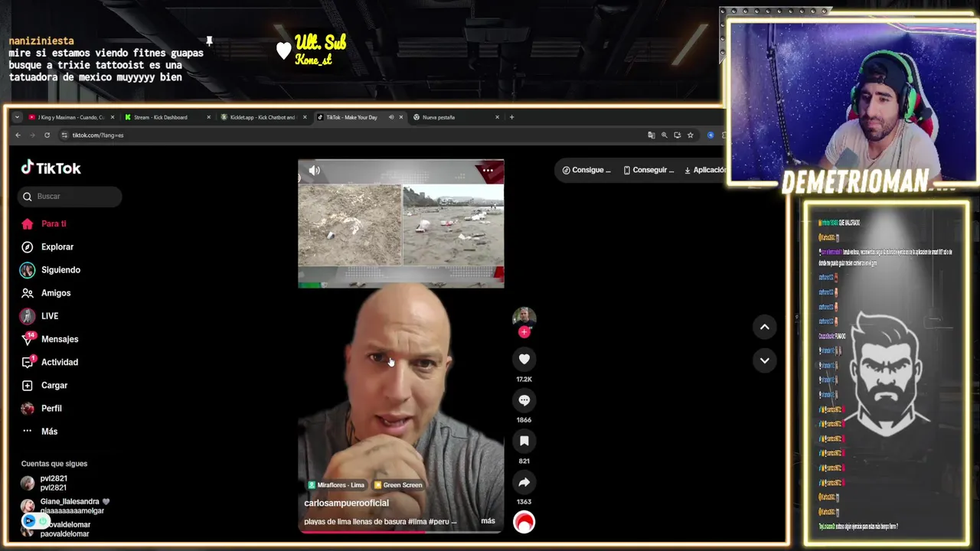Open followed account Glane_llalesandra
Viewport: 980px width, 551px height.
coord(65,506)
